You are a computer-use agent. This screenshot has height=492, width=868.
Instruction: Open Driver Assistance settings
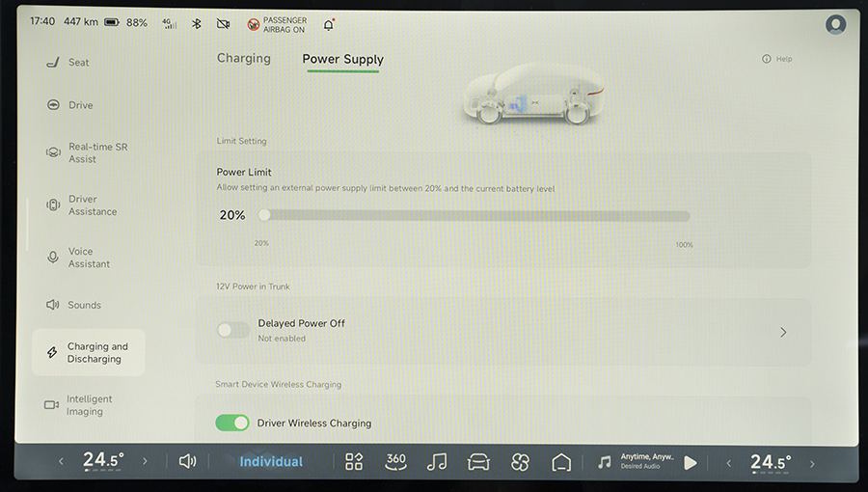tap(92, 205)
